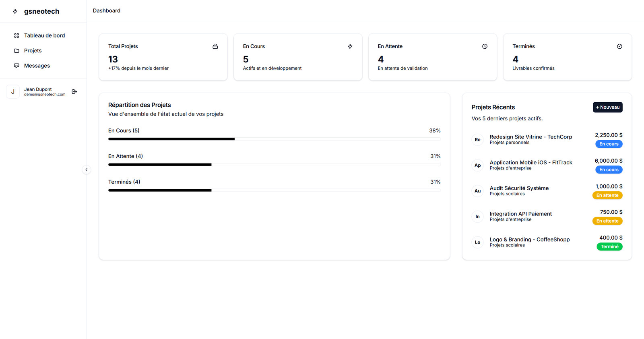Click the 400.00 $ amount
The width and height of the screenshot is (644, 339).
tap(611, 238)
